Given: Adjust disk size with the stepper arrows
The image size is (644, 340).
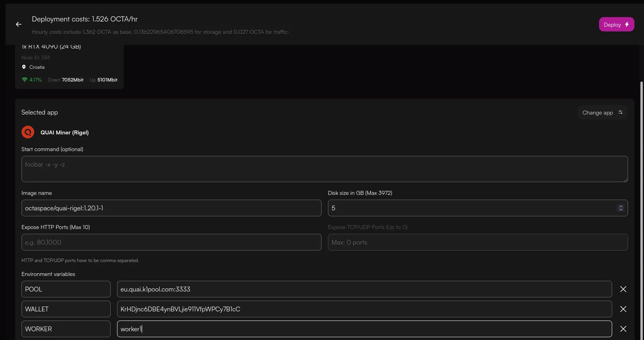Looking at the screenshot, I should tap(621, 208).
